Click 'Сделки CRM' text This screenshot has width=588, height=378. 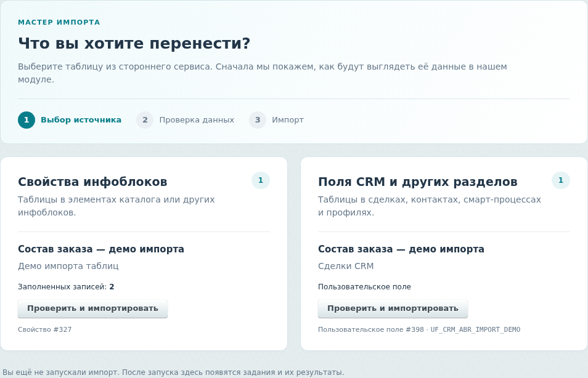tap(346, 266)
